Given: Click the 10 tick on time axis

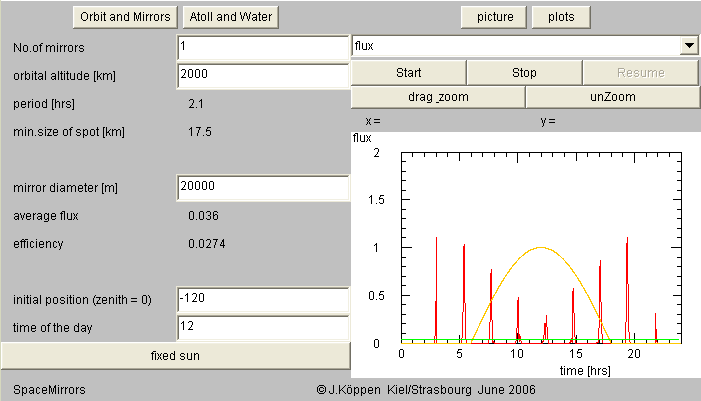Looking at the screenshot, I should (517, 353).
